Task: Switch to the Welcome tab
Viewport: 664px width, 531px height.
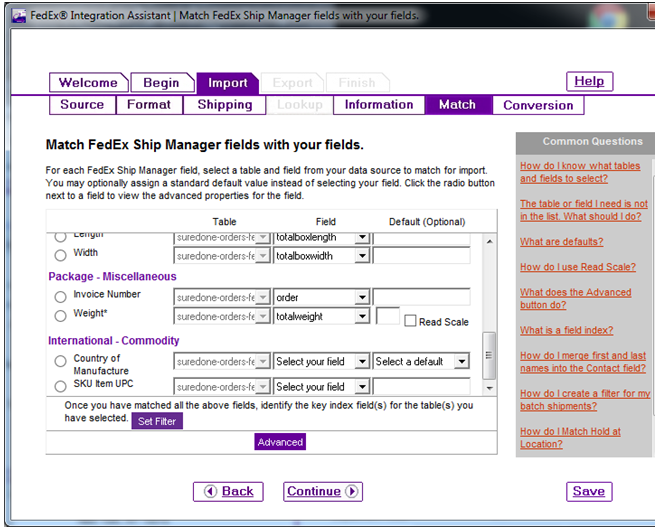Action: click(88, 82)
